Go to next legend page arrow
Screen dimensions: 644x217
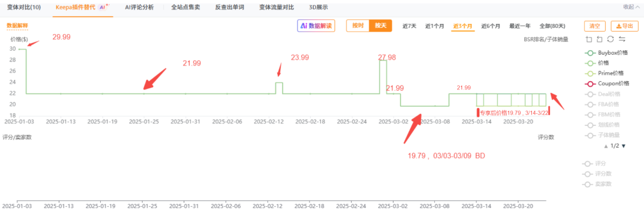623,146
